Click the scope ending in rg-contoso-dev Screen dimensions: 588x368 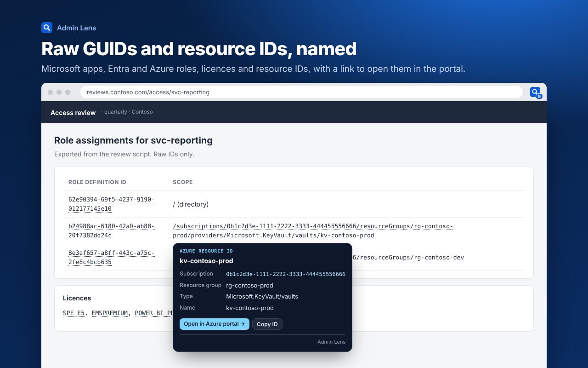coord(408,258)
